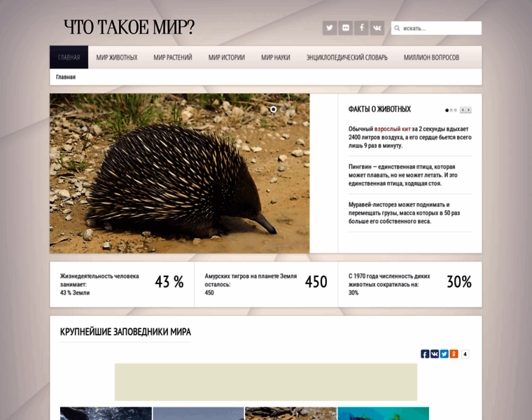The width and height of the screenshot is (532, 420).
Task: Click the large 450 tiger statistic
Action: coord(316,282)
